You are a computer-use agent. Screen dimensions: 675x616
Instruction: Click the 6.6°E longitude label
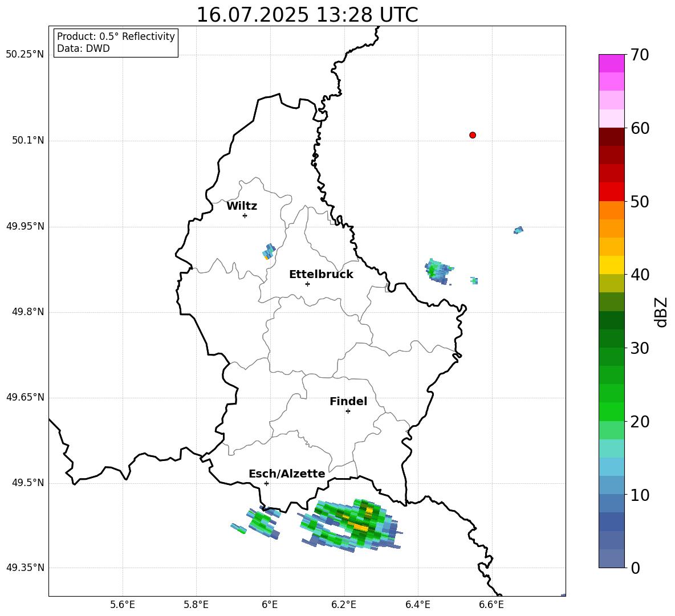(491, 605)
